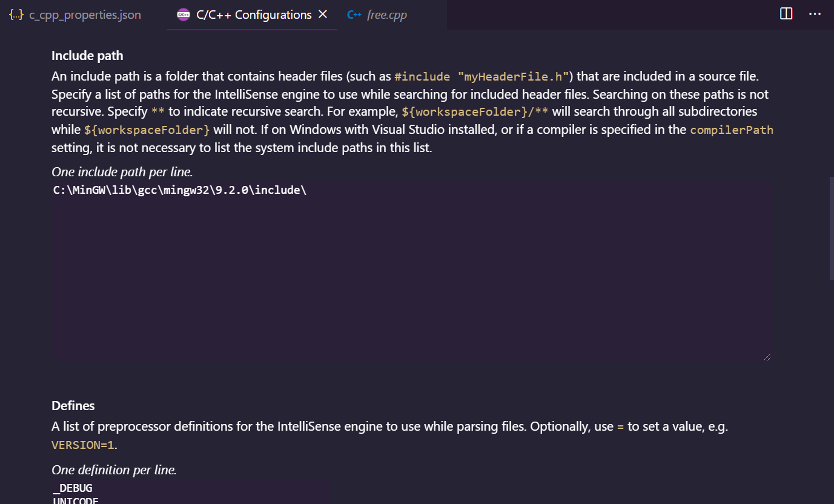Open more editor actions via the ellipsis icon
The width and height of the screenshot is (834, 504).
pyautogui.click(x=815, y=13)
